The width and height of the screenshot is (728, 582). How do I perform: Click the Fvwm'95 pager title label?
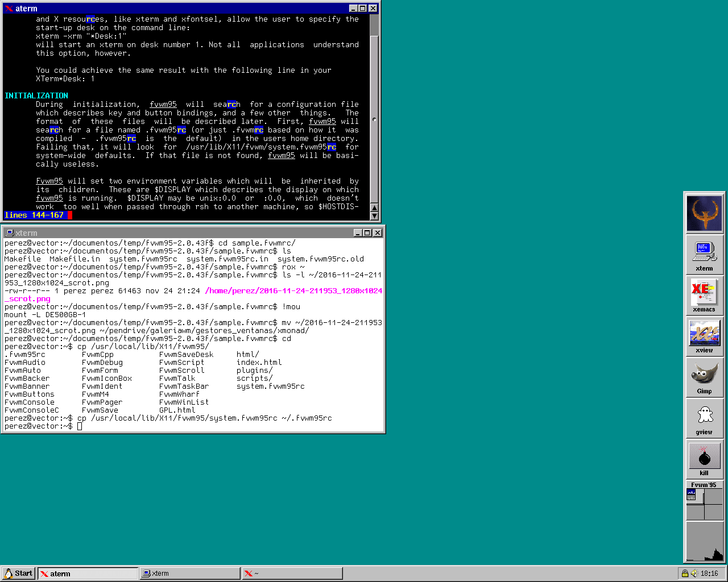704,485
